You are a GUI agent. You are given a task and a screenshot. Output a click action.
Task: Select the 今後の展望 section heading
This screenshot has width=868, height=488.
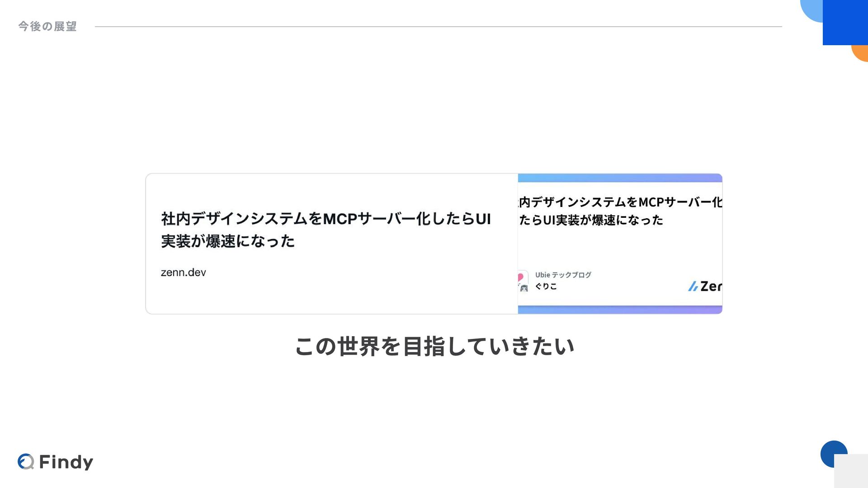coord(47,26)
